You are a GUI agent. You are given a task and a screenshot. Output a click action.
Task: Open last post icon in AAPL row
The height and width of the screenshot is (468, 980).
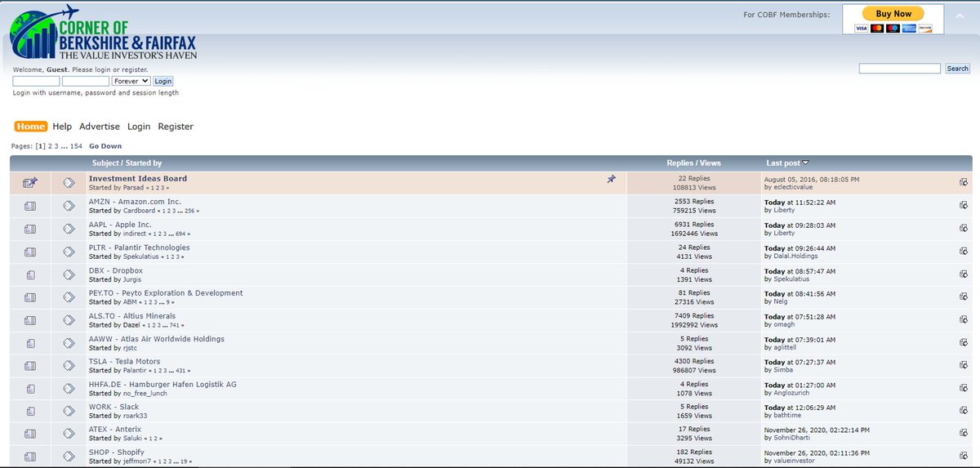pos(964,228)
